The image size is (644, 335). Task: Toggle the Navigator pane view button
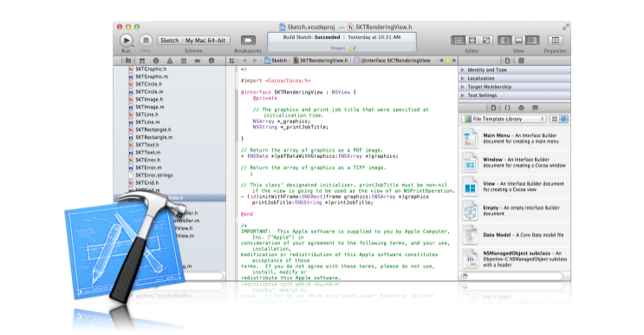click(x=504, y=40)
